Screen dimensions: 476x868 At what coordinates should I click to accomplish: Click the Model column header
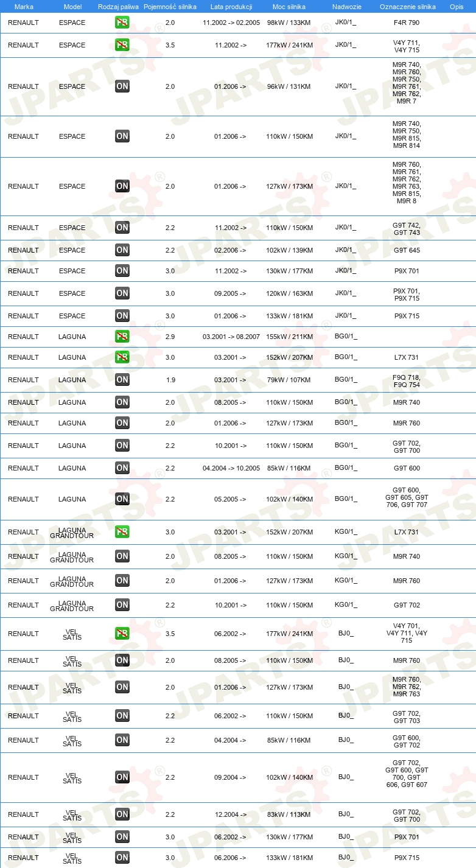point(72,7)
